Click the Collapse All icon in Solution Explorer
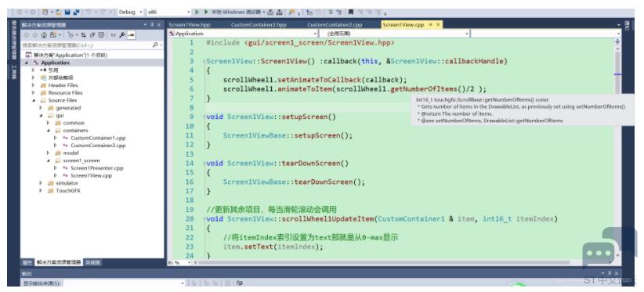This screenshot has height=292, width=644. point(92,35)
